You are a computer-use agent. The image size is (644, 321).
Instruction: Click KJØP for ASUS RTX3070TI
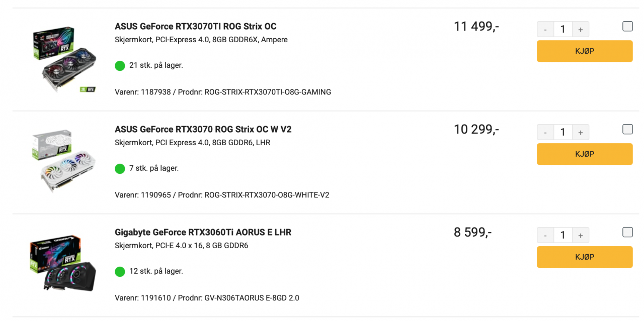click(585, 51)
